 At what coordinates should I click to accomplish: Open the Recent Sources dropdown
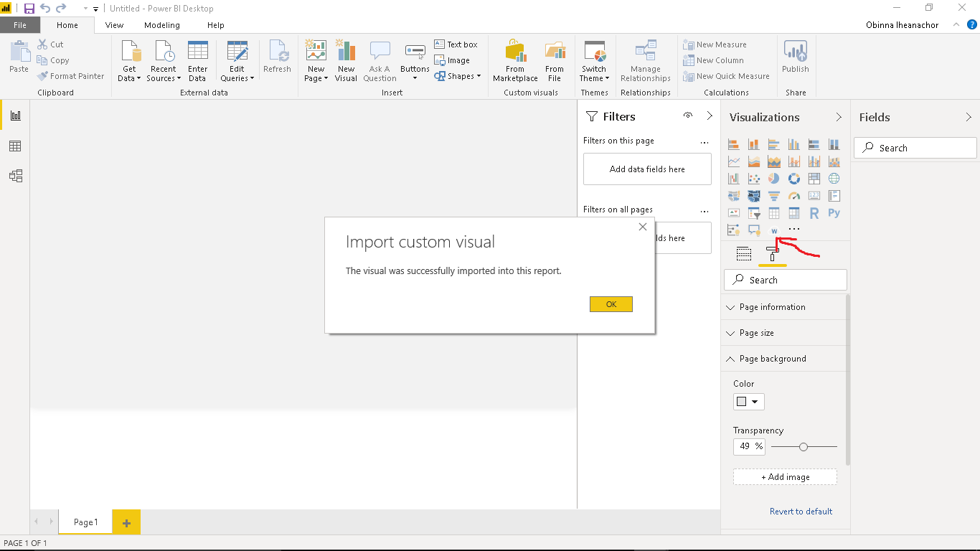(x=164, y=62)
